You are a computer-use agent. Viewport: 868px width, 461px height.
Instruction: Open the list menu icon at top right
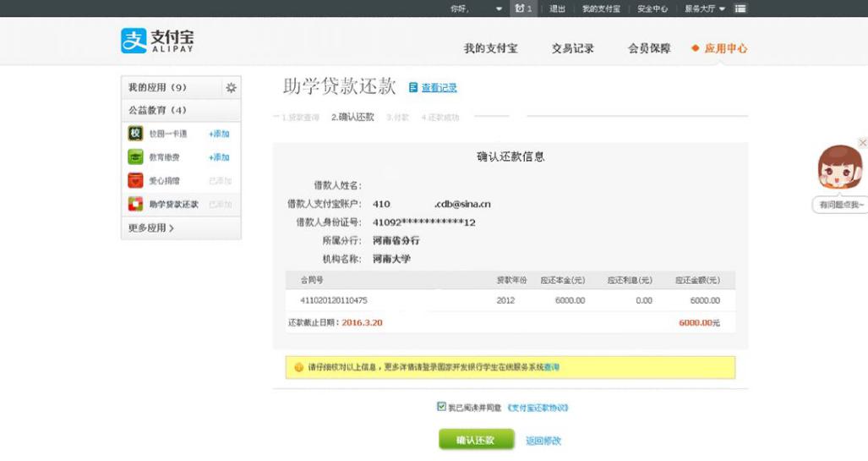(740, 8)
